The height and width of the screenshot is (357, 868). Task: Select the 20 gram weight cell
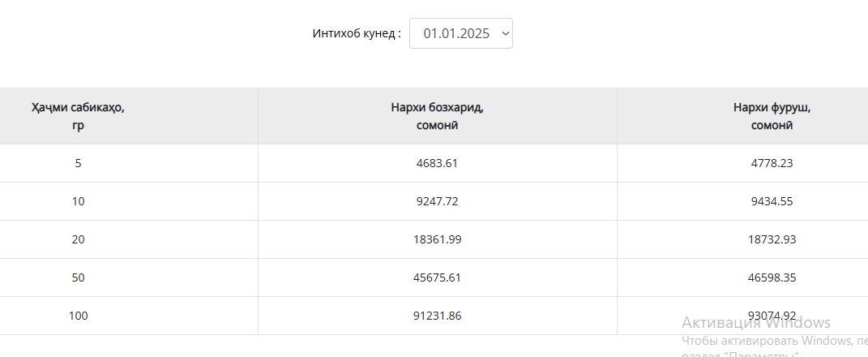[78, 239]
